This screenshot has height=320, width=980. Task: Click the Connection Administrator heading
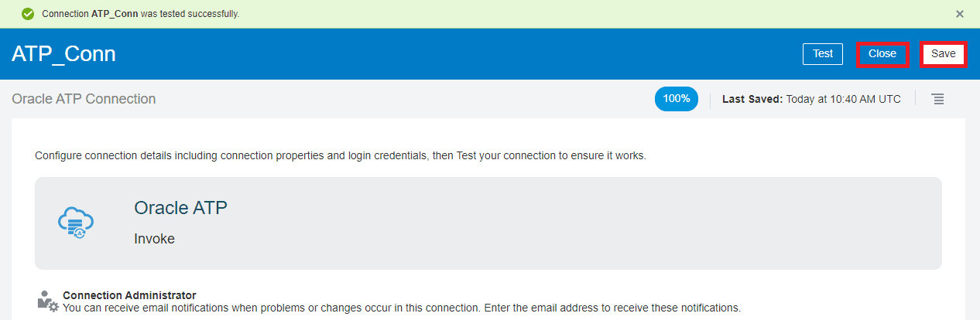129,295
